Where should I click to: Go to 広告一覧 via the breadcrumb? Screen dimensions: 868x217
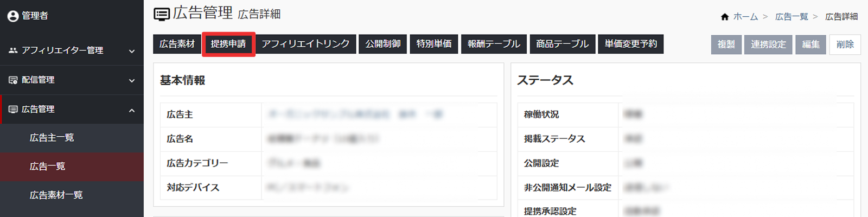(x=792, y=17)
